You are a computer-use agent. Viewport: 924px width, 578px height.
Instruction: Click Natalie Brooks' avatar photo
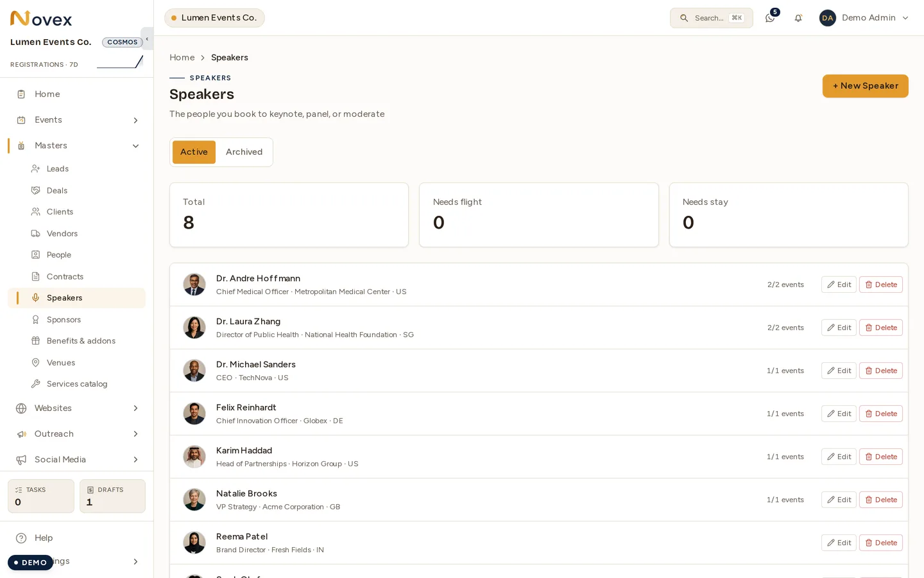[x=194, y=500]
